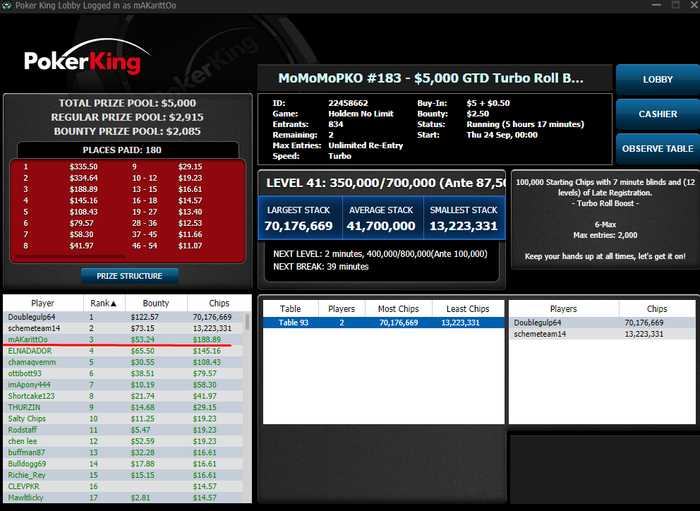Sort tables by Least Chips header

[468, 309]
